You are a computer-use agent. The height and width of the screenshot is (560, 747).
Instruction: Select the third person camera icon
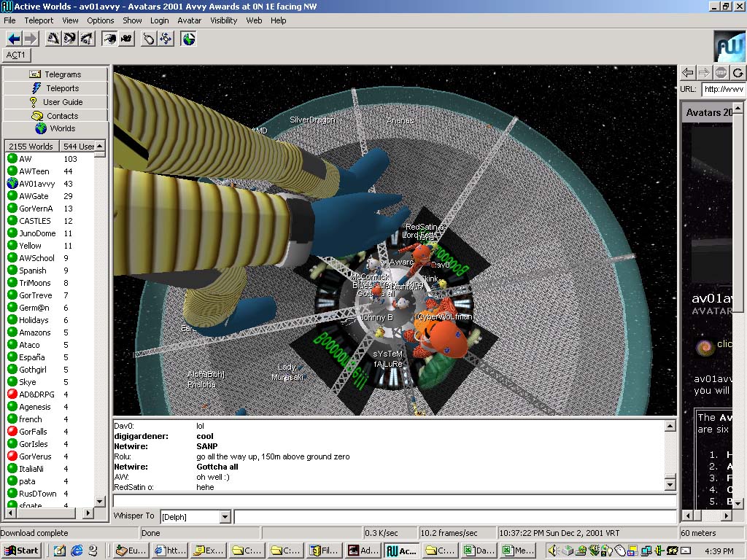coord(126,39)
